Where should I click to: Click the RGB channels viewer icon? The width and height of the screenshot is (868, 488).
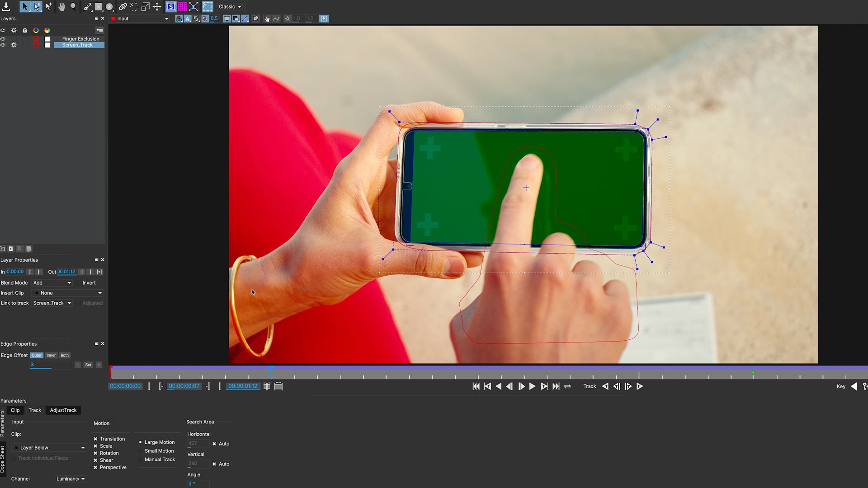coord(179,19)
